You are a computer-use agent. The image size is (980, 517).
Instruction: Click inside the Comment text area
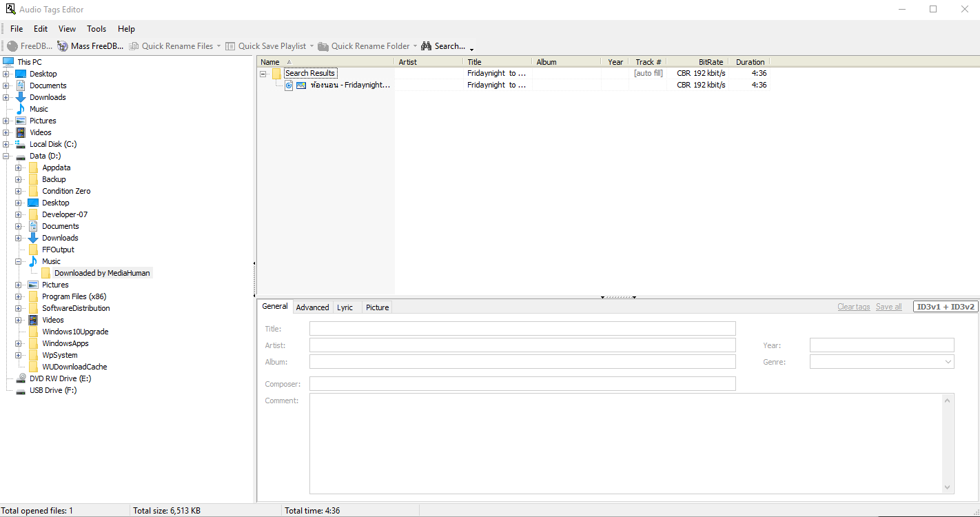click(626, 443)
